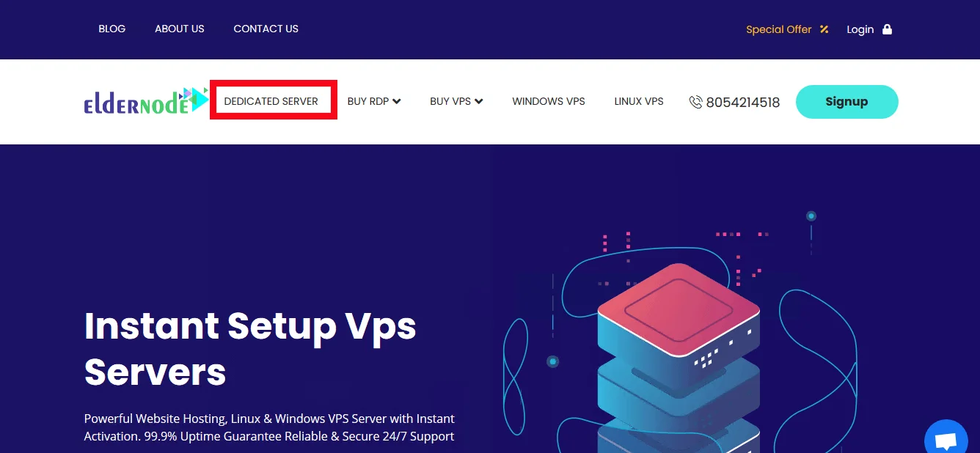Click the stacked server illustration

(x=678, y=352)
